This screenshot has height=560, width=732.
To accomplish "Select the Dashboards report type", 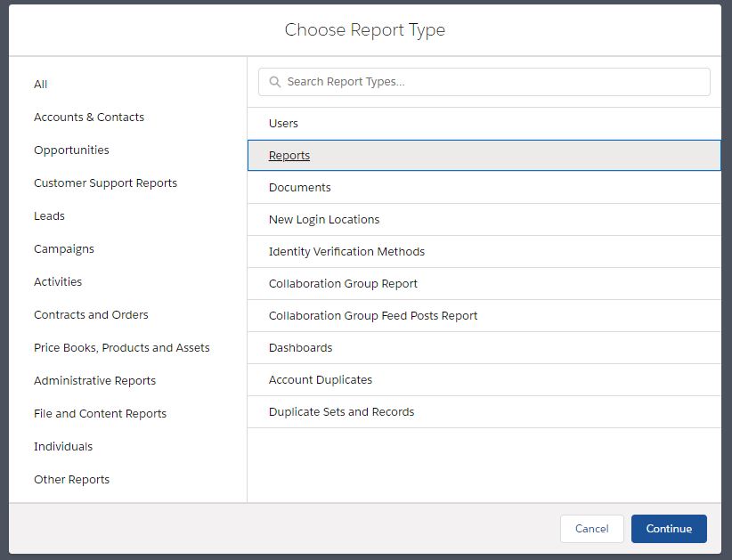I will (x=300, y=348).
